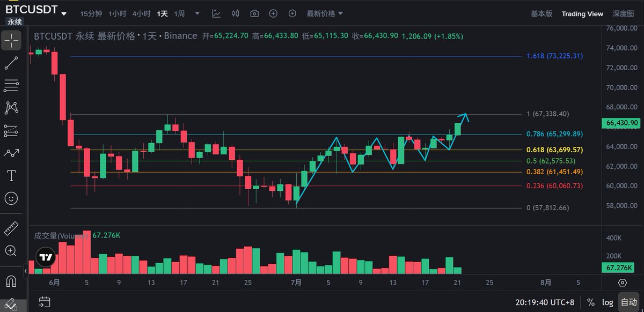Viewport: 644px width, 312px height.
Task: Select the crosshair cursor tool
Action: tap(11, 41)
